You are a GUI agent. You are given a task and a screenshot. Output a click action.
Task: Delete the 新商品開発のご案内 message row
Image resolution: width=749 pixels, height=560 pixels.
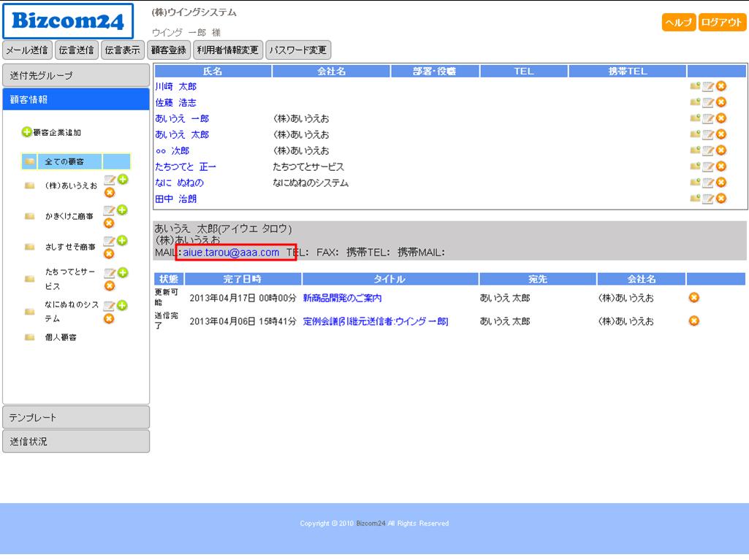694,297
